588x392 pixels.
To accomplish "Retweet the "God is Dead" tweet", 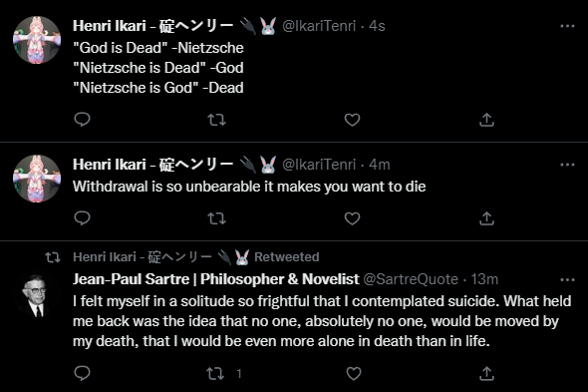I will click(x=216, y=120).
